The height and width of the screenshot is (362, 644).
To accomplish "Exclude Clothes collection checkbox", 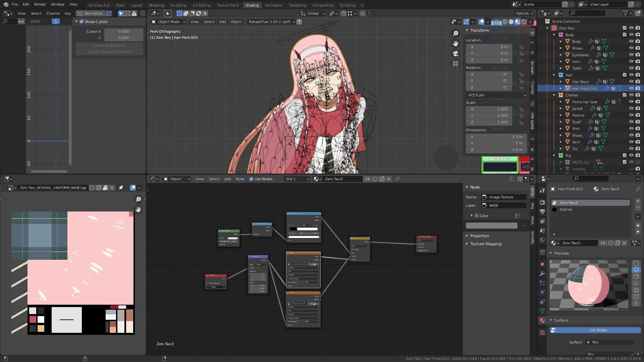I will (x=624, y=95).
